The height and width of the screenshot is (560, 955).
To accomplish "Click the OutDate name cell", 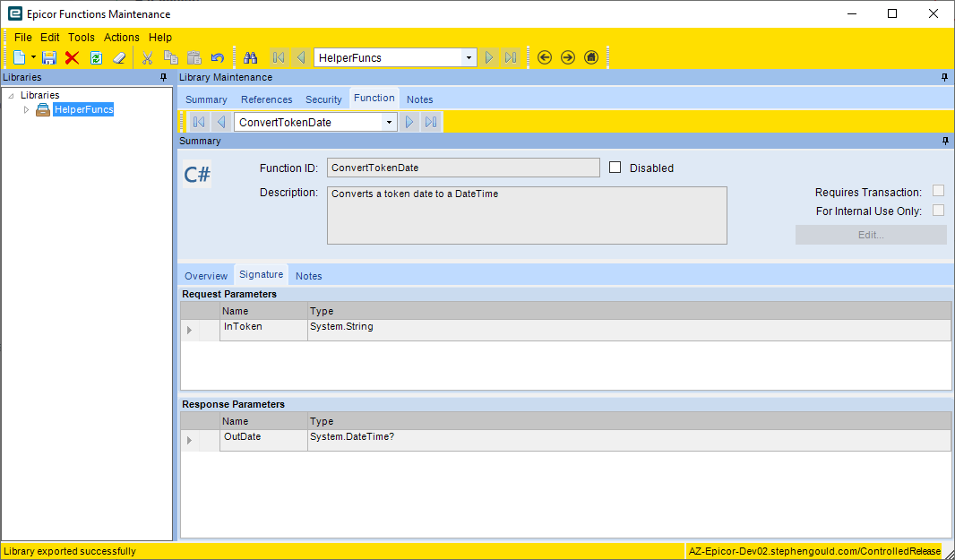I will (x=263, y=441).
